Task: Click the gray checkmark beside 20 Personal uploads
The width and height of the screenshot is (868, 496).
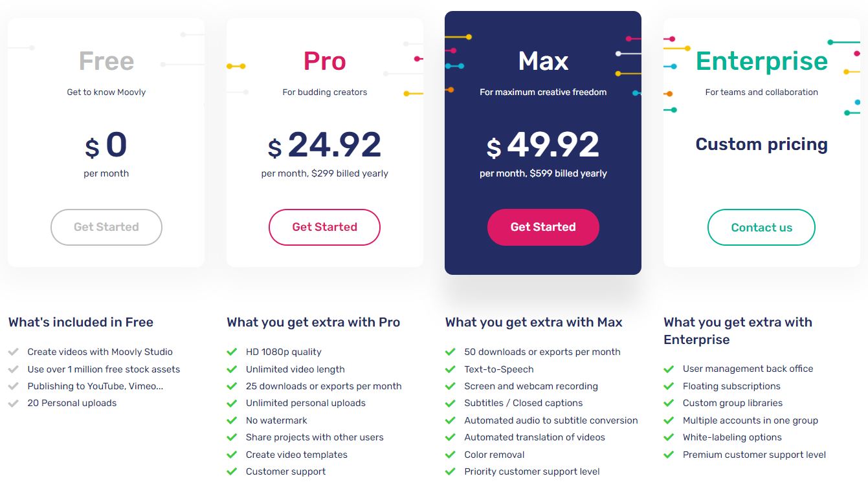Action: pyautogui.click(x=14, y=403)
